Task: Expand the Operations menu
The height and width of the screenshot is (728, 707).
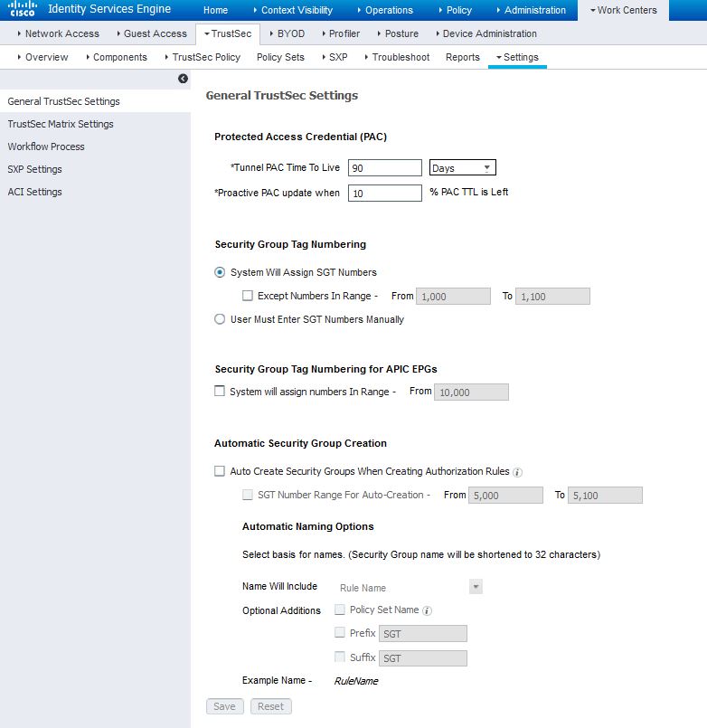Action: pyautogui.click(x=385, y=10)
